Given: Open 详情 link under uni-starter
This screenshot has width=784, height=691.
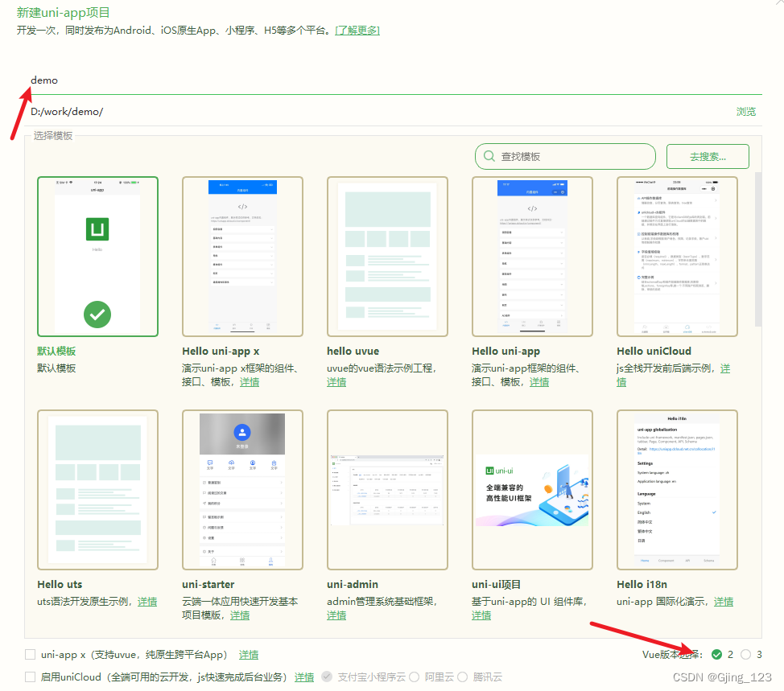Looking at the screenshot, I should click(240, 615).
